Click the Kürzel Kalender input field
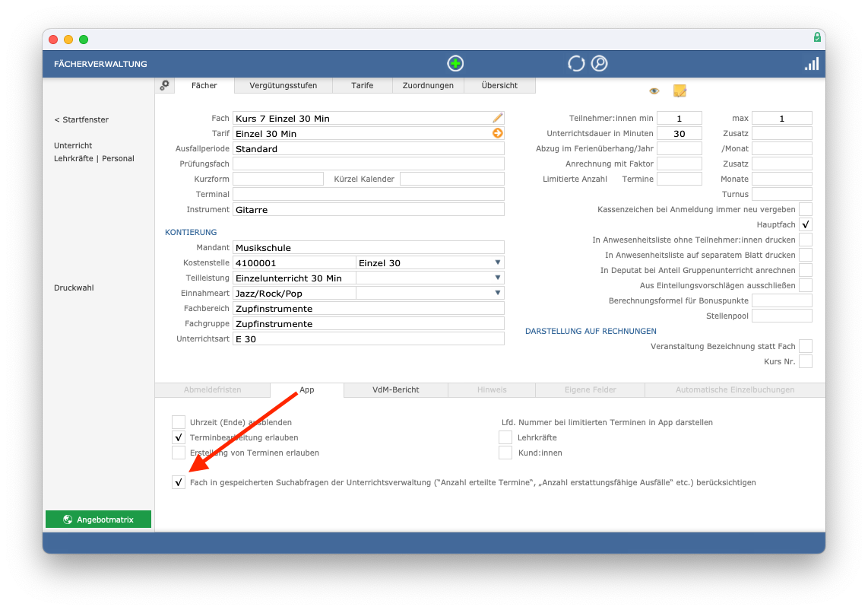The image size is (868, 610). click(451, 179)
